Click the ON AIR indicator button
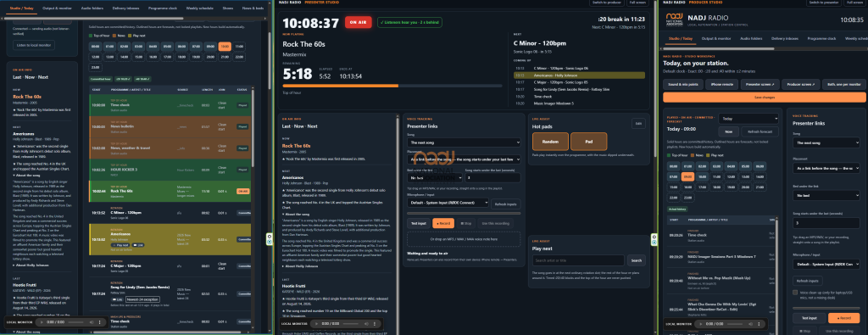 (x=359, y=22)
